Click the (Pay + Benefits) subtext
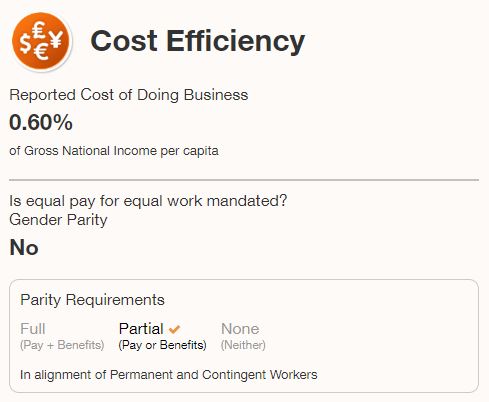Viewport: 489px width, 402px height. (x=62, y=345)
